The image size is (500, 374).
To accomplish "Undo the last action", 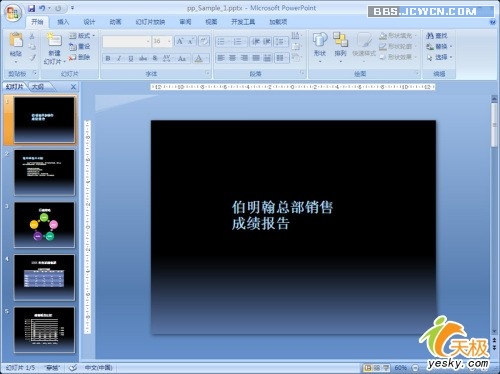I will 42,8.
